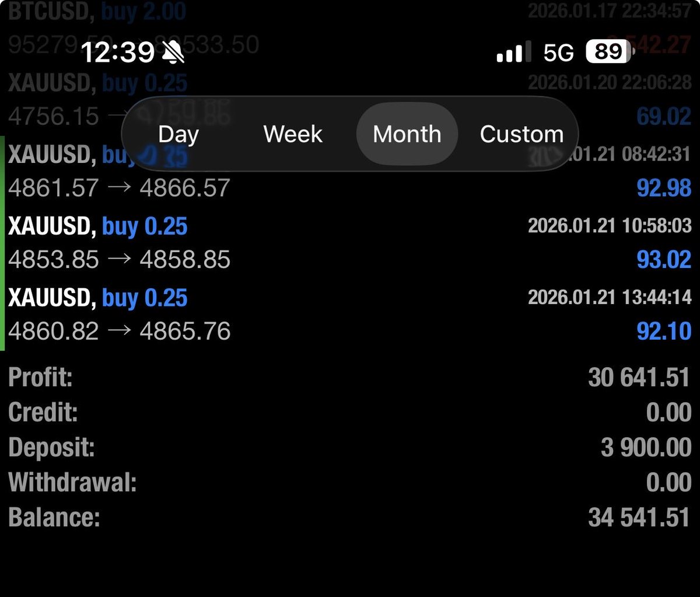Tap the Balance value 34 541.51
Screen dimensions: 700x597
coord(639,518)
